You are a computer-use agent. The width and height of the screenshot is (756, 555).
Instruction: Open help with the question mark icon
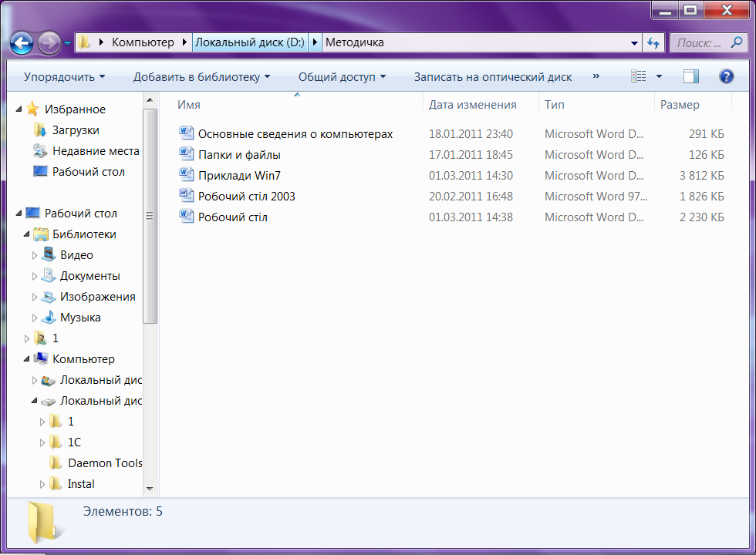click(726, 76)
